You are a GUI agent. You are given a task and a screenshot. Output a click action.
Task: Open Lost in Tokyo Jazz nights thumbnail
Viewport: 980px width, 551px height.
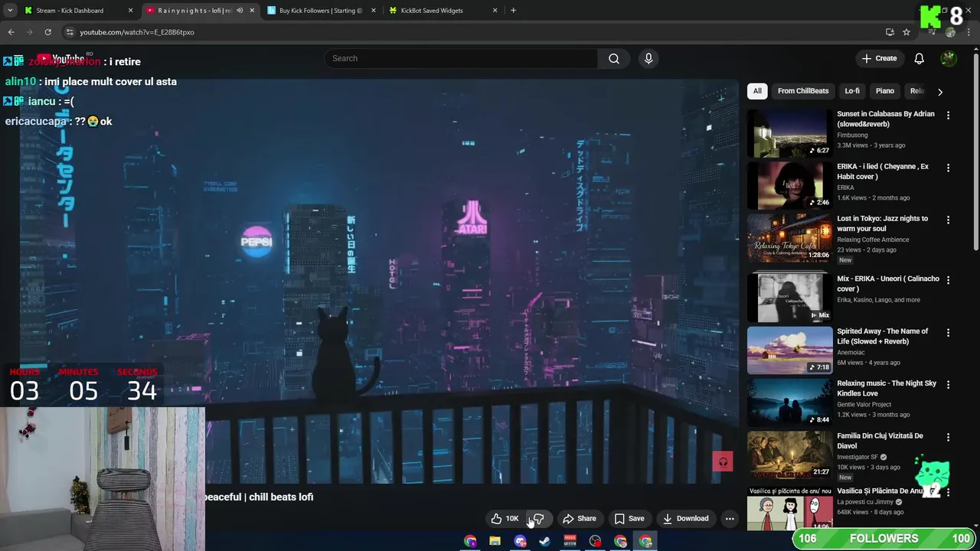pos(789,238)
